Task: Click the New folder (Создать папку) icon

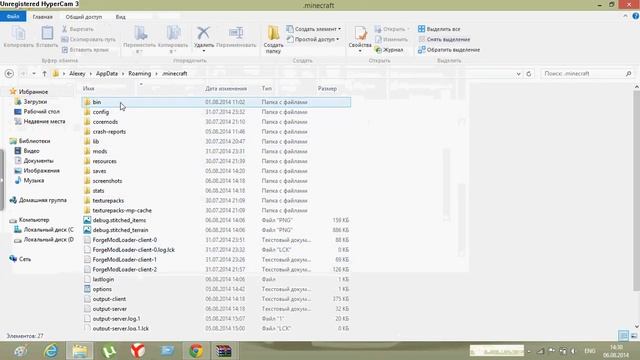Action: pos(273,33)
